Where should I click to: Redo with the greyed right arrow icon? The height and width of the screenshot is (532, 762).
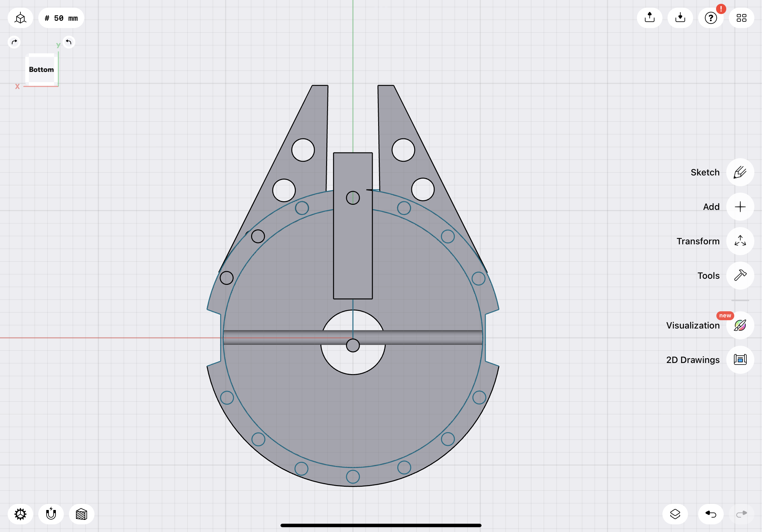(x=742, y=514)
